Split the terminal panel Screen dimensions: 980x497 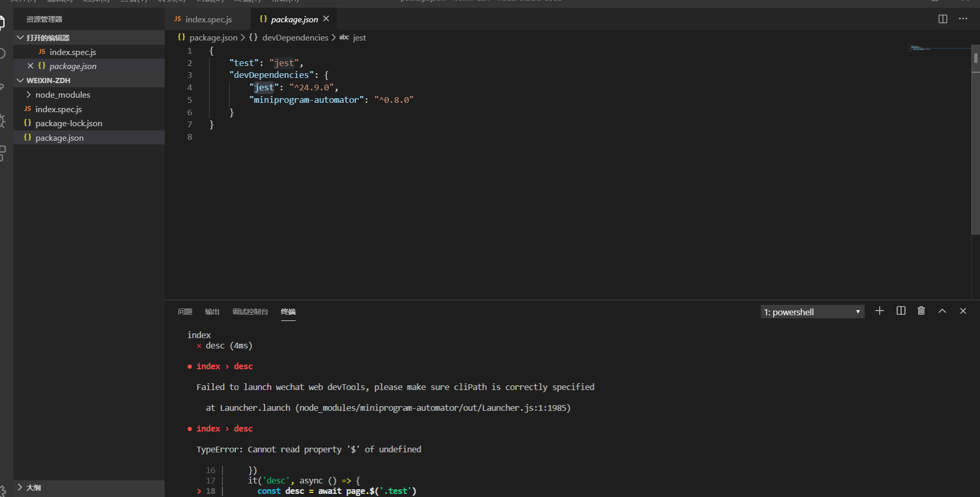(x=901, y=311)
